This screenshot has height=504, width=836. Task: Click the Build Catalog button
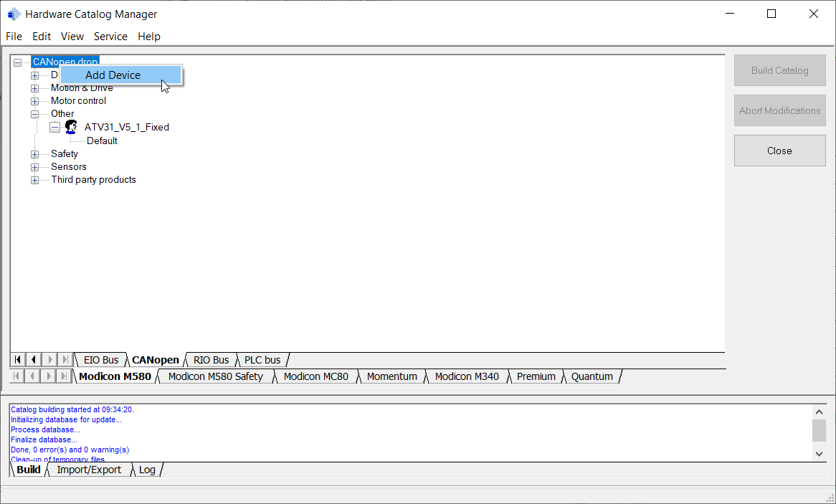tap(779, 70)
